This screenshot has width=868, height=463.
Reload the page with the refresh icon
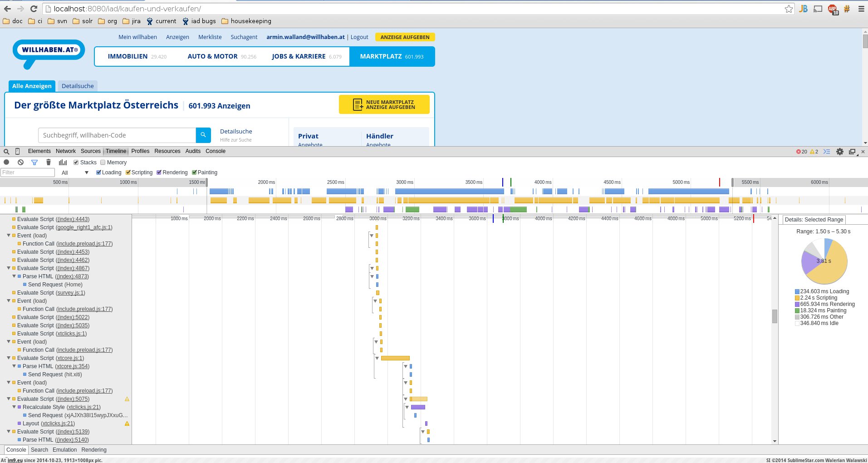(x=34, y=9)
